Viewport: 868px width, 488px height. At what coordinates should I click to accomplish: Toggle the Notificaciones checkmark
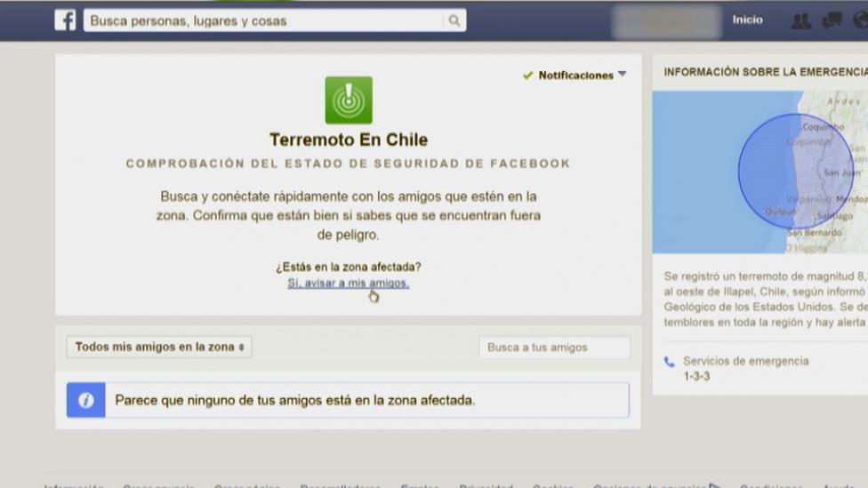point(528,76)
